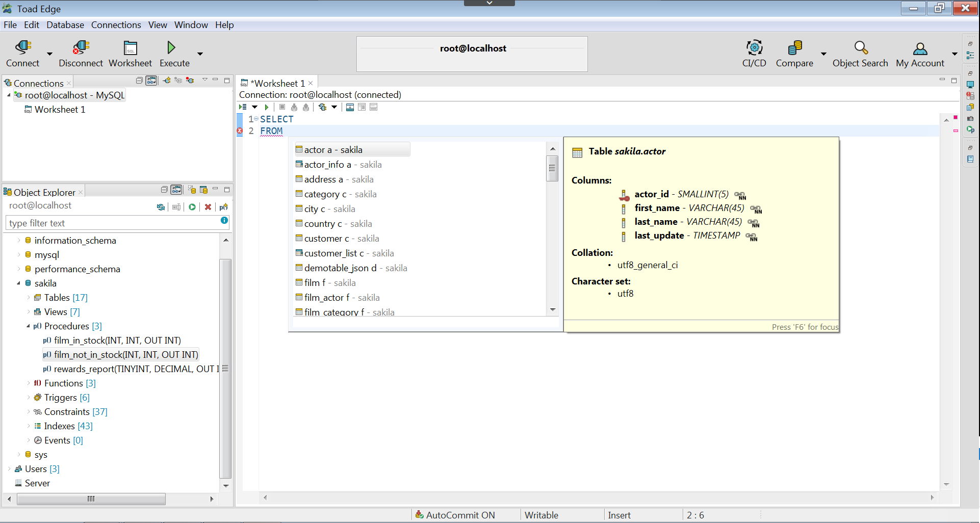Toggle the Writable status indicator
The height and width of the screenshot is (523, 980).
click(x=541, y=515)
